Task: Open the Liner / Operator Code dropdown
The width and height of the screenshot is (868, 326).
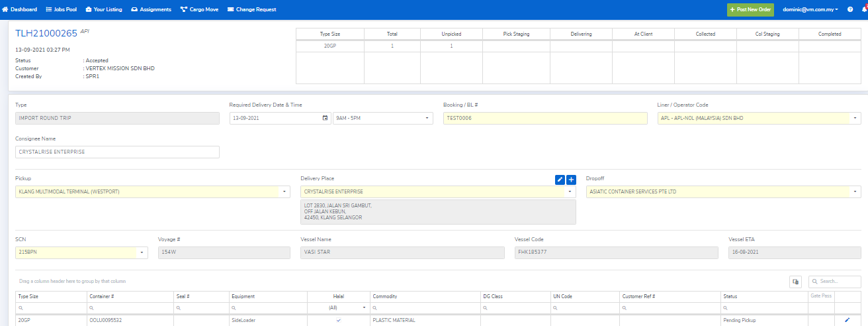Action: click(855, 118)
